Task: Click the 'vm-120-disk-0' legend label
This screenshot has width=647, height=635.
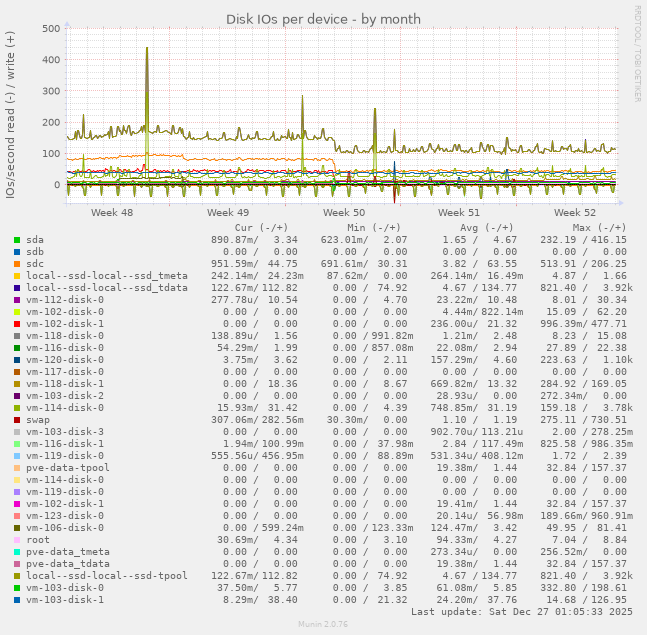Action: (x=65, y=359)
